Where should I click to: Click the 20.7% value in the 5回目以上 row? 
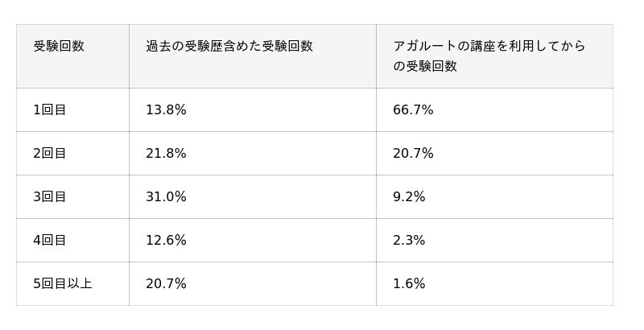166,284
